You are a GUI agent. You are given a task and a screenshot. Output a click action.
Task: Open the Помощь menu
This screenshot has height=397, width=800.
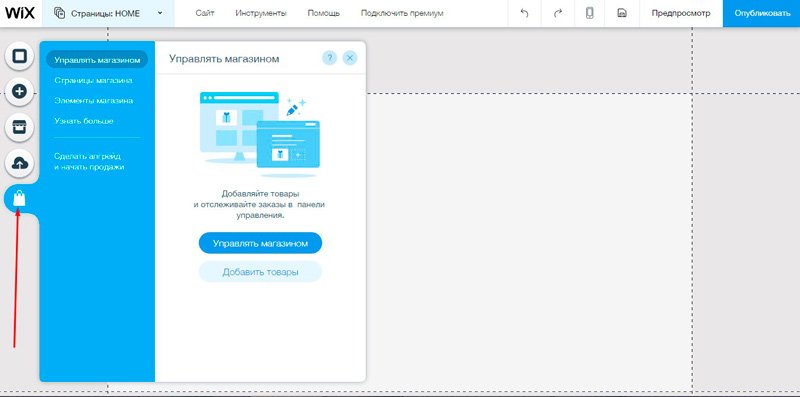[323, 13]
